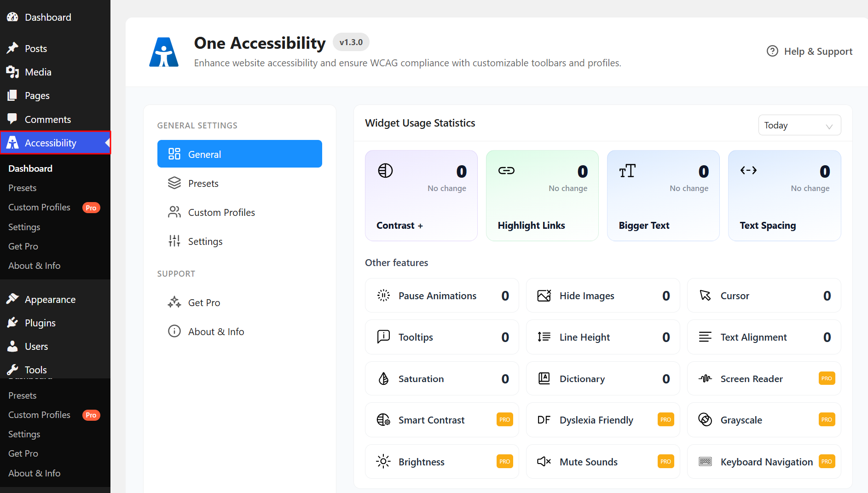
Task: Click the Custom Profiles people icon
Action: click(x=174, y=212)
